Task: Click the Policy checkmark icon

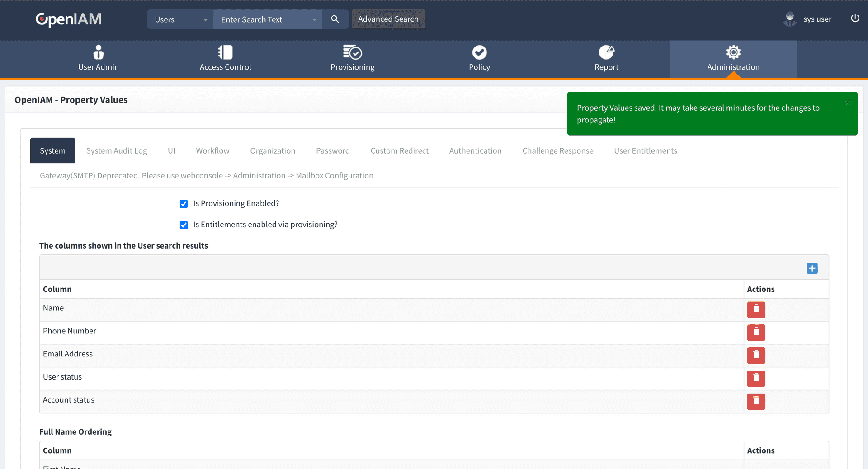Action: 479,52
